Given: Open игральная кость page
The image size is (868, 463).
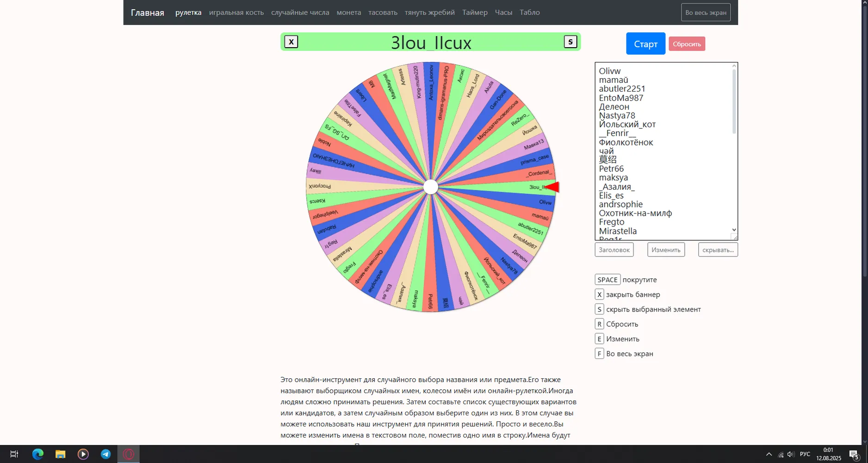Looking at the screenshot, I should tap(236, 13).
